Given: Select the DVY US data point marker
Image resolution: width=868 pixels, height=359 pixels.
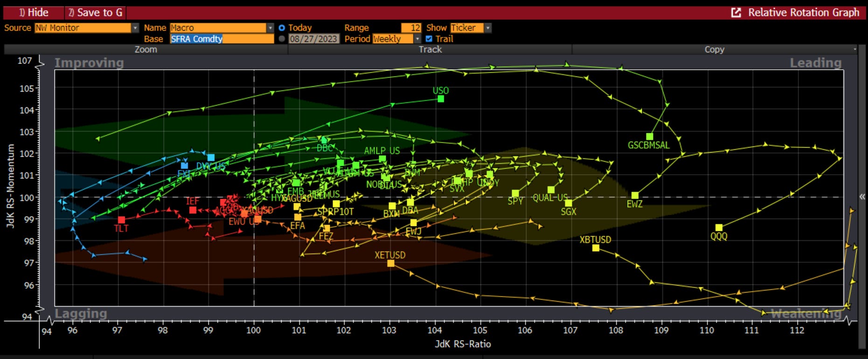Looking at the screenshot, I should point(211,158).
